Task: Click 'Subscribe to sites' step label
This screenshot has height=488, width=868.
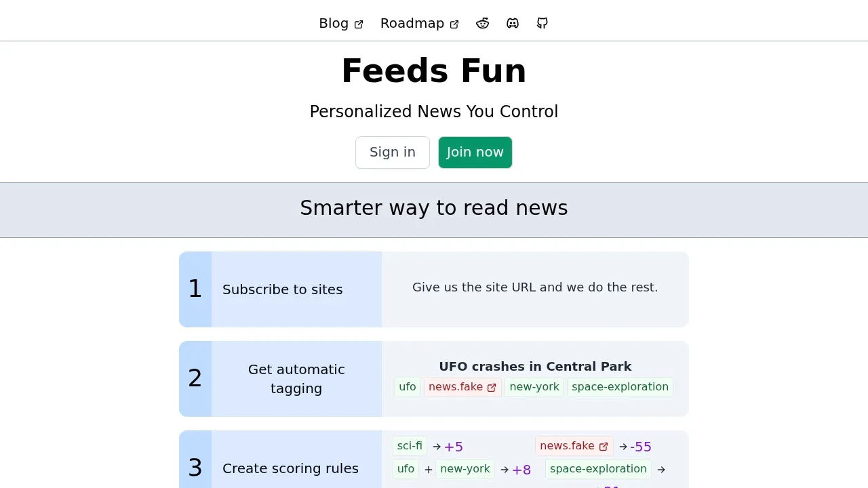Action: (x=283, y=289)
